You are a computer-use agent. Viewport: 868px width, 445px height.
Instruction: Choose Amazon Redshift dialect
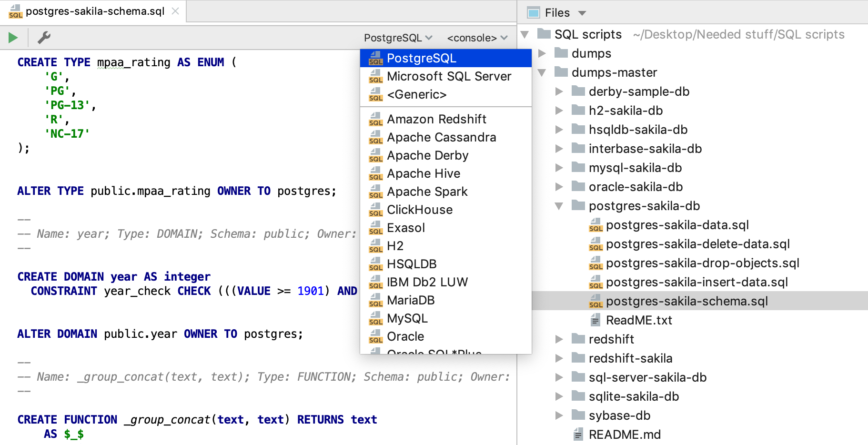coord(446,119)
